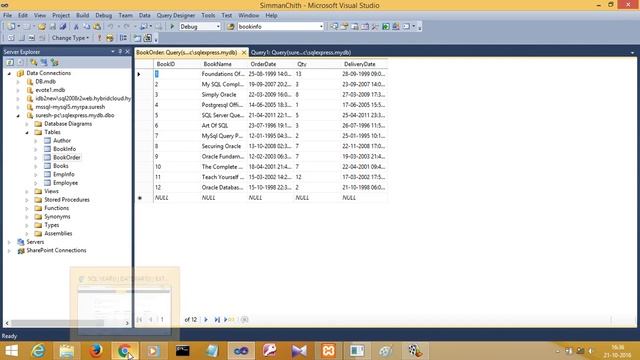640x360 pixels.
Task: Show the Diagram pane icon
Action: point(11,38)
